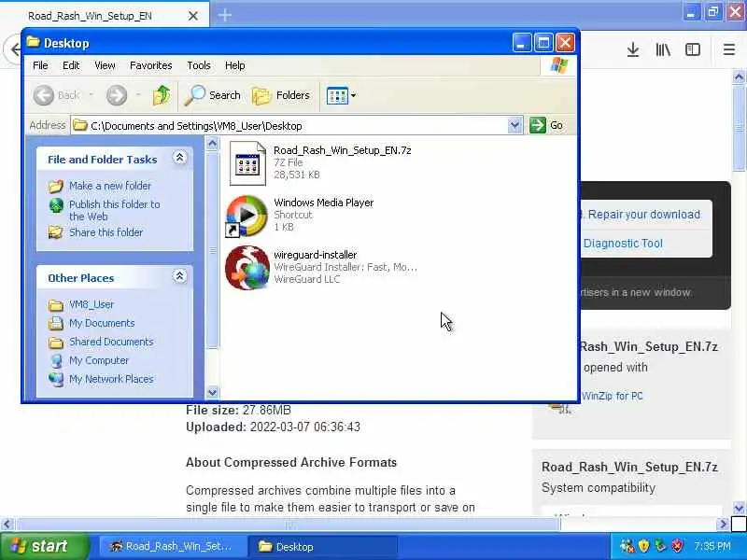This screenshot has width=747, height=560.
Task: Click the Back navigation button in Explorer
Action: click(x=56, y=95)
